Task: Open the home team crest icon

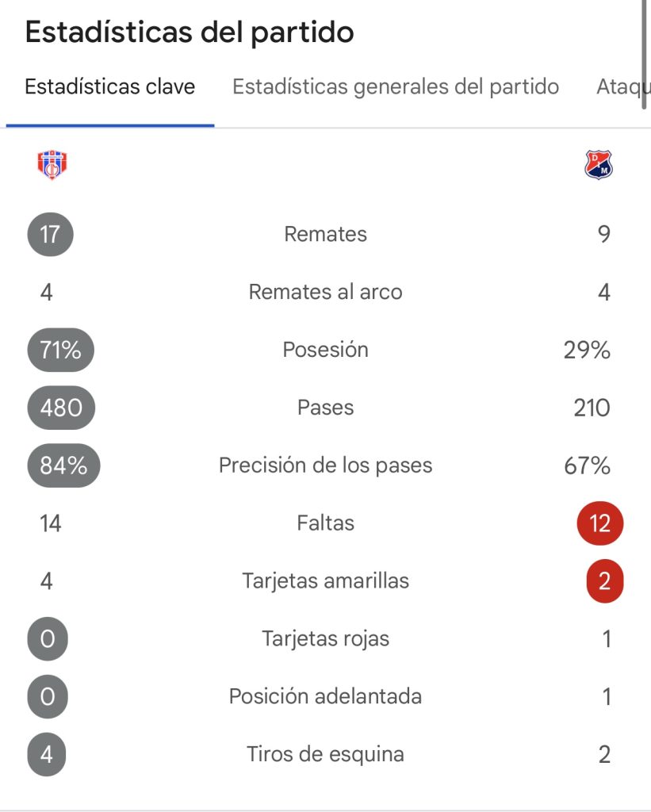Action: click(52, 165)
